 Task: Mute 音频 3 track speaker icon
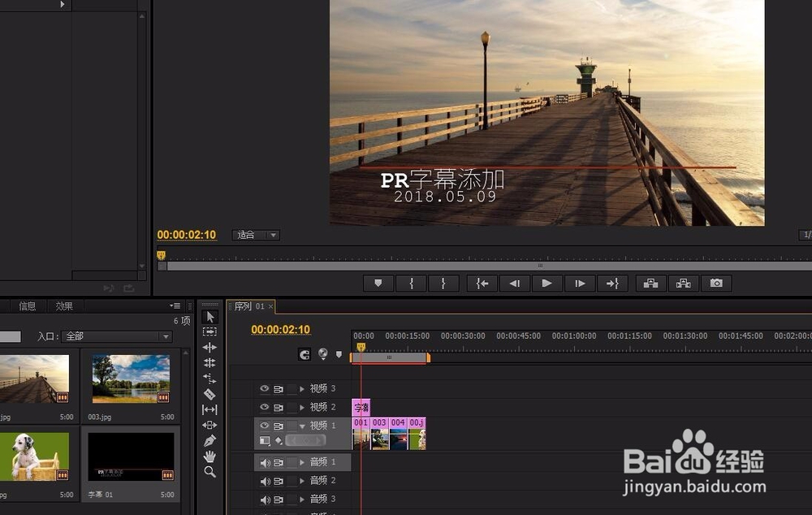click(x=266, y=500)
